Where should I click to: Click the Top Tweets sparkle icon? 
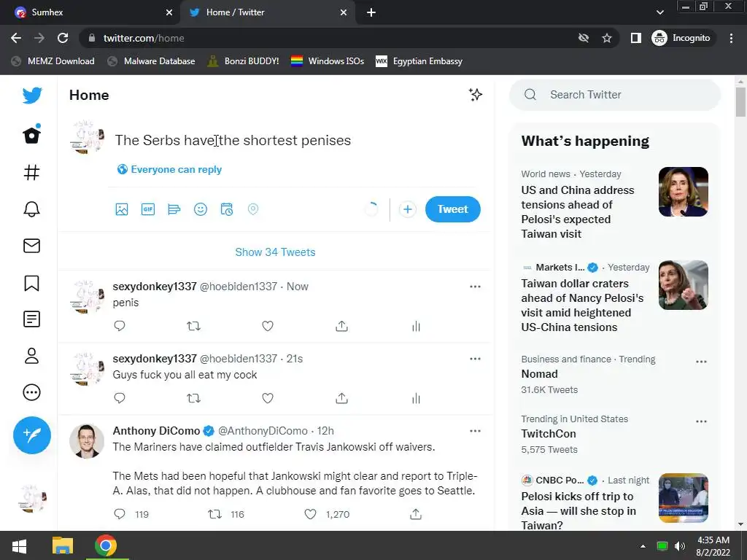pyautogui.click(x=475, y=95)
